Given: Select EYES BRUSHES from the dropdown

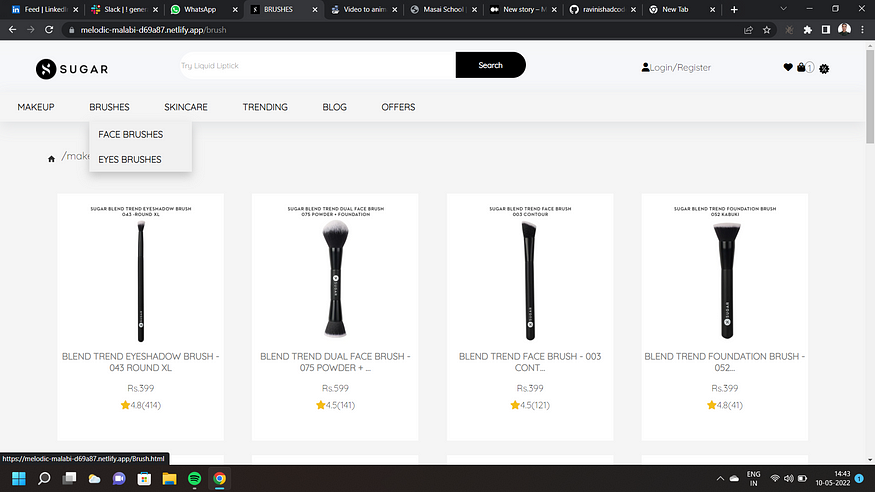Looking at the screenshot, I should pyautogui.click(x=129, y=160).
